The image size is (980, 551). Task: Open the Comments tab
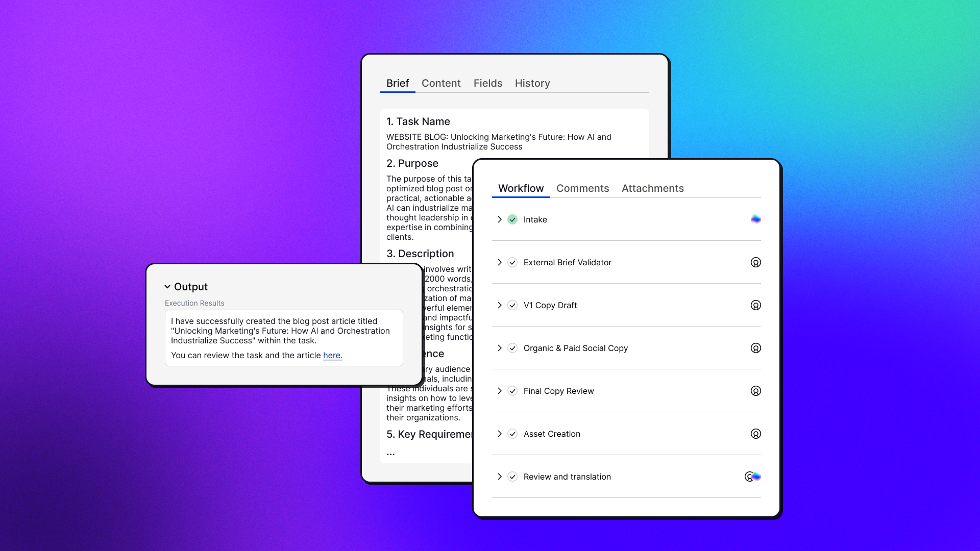coord(582,188)
